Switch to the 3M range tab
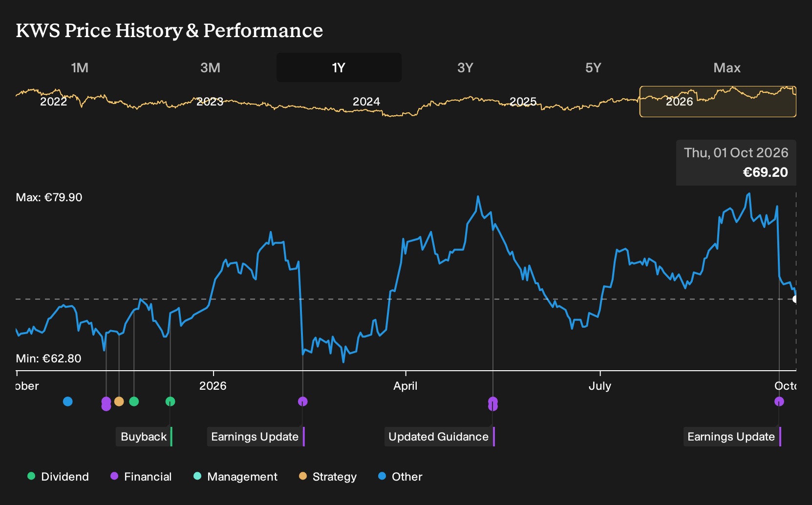This screenshot has width=812, height=505. (x=210, y=67)
